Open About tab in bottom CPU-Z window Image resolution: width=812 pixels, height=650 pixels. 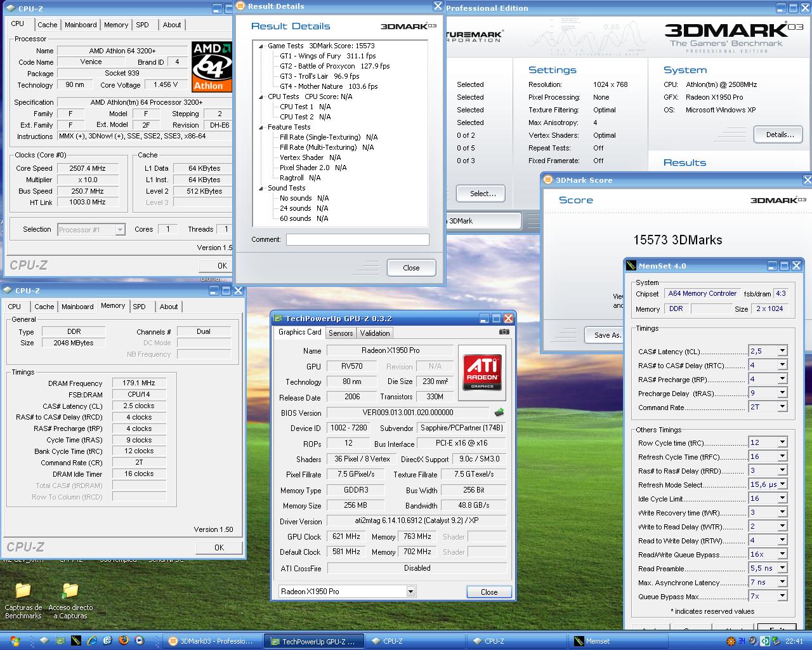pos(169,307)
